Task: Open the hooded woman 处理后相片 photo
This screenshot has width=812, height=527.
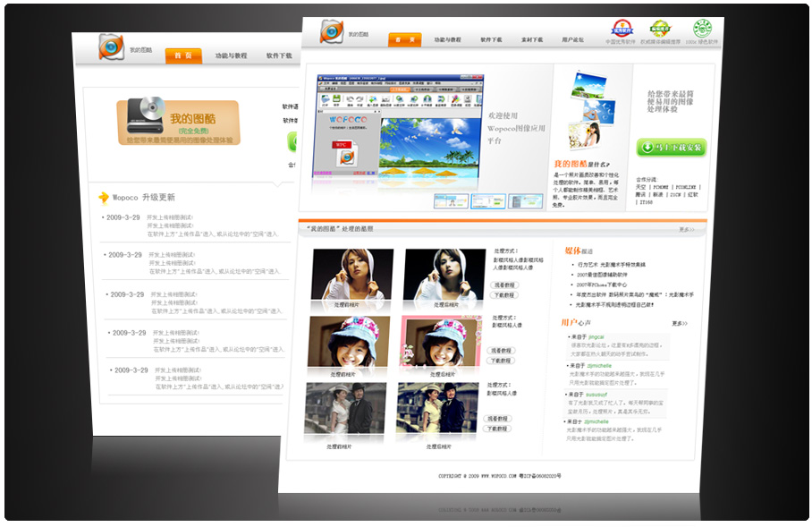Action: [x=444, y=275]
